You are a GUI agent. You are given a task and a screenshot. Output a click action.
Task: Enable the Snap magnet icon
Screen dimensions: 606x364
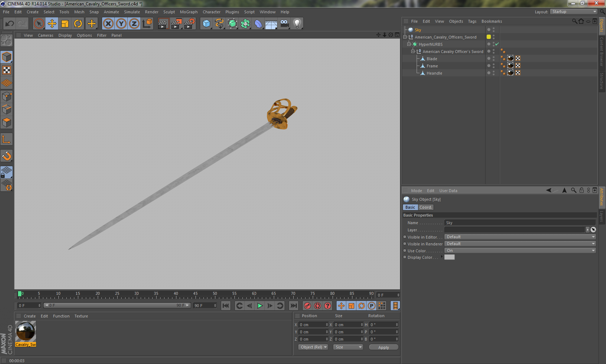(x=6, y=156)
